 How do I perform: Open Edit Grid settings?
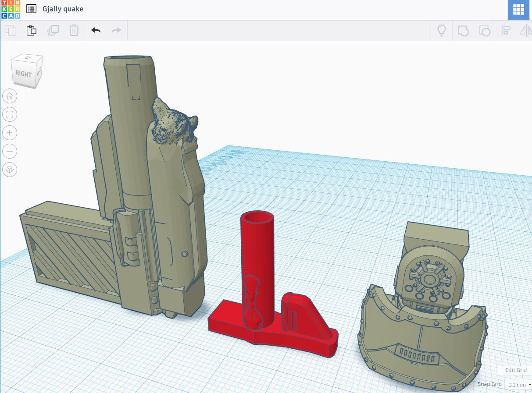(516, 370)
